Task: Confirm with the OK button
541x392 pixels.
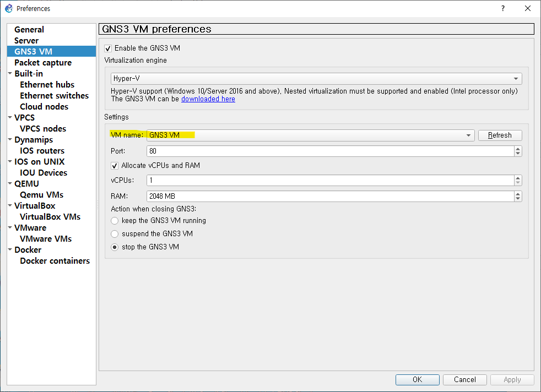Action: (418, 379)
